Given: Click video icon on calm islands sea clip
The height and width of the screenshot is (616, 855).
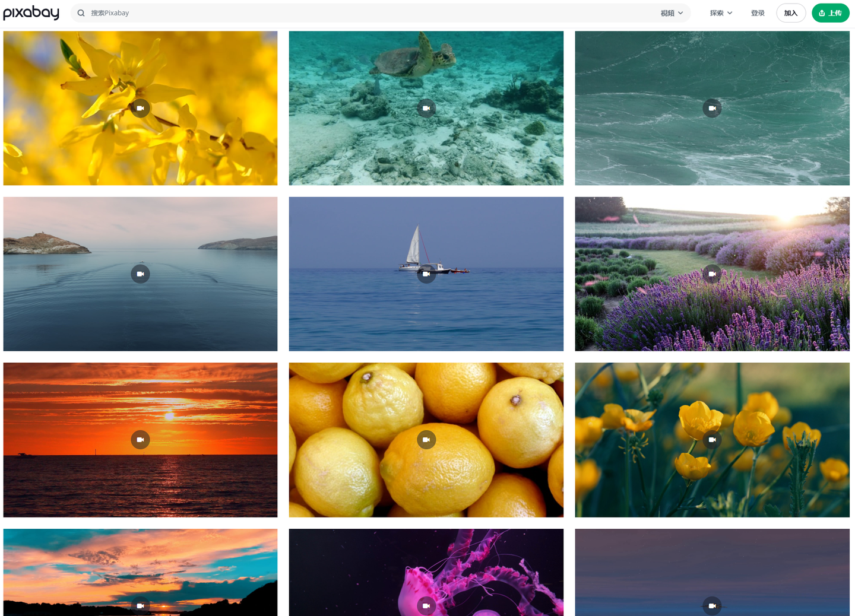Looking at the screenshot, I should coord(140,274).
